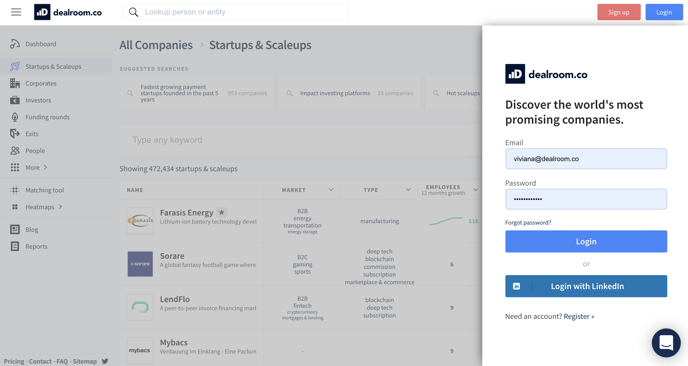This screenshot has height=366, width=688.
Task: Open the Sorare company name
Action: point(172,256)
